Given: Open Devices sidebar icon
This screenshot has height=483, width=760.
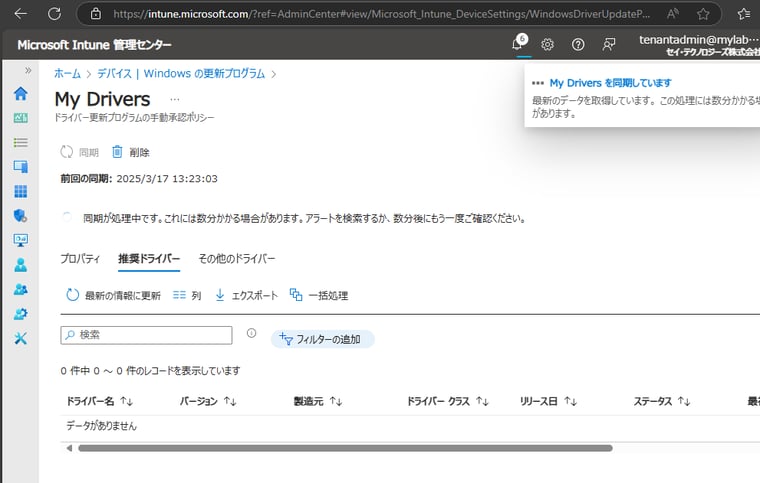Looking at the screenshot, I should point(20,167).
